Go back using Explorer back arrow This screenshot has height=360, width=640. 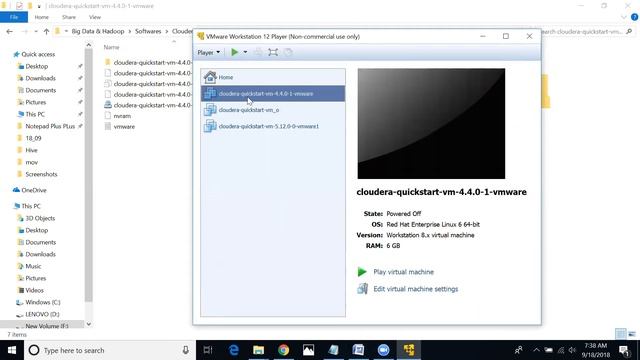pos(9,31)
